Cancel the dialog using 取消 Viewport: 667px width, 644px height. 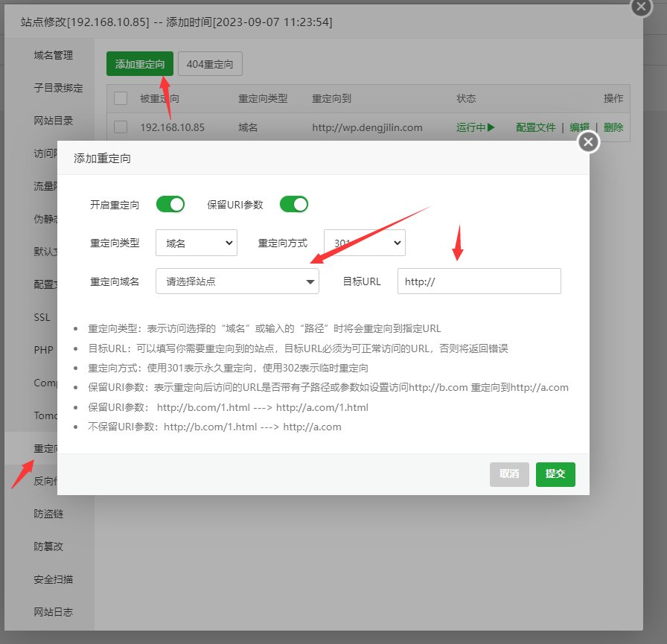point(509,474)
